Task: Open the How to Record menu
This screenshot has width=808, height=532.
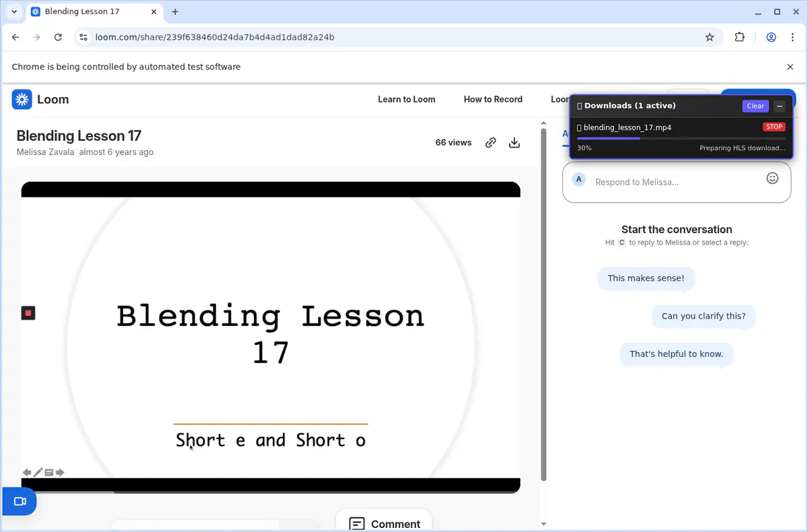Action: point(493,99)
